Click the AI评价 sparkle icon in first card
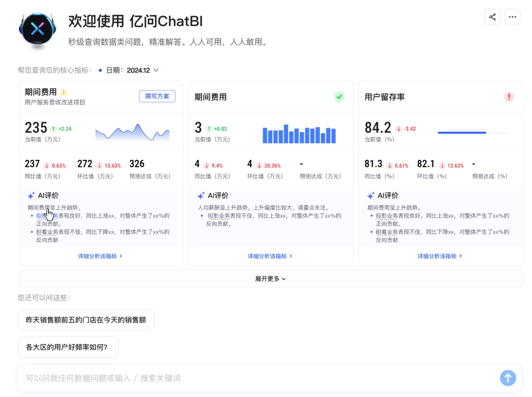532x397 pixels. 31,196
